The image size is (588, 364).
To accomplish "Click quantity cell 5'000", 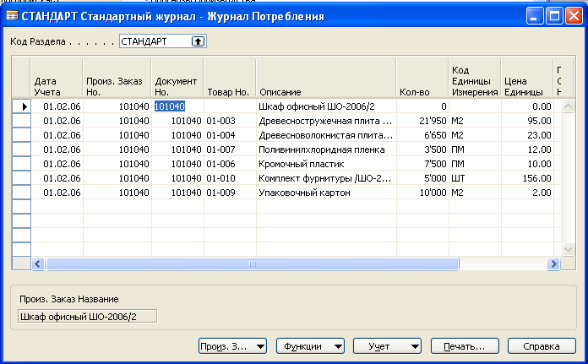I will [x=422, y=178].
